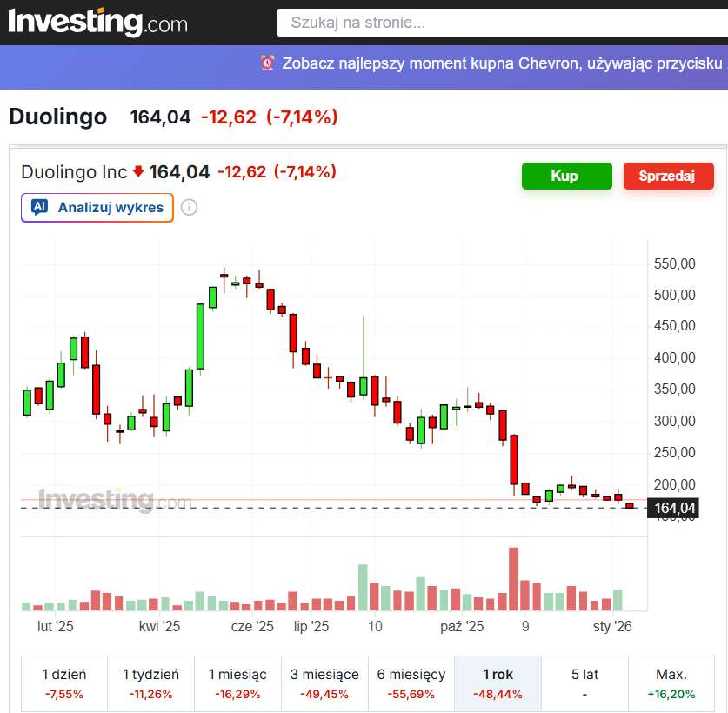Click the "cze '25" date axis label
Screen dimensions: 728x713
point(252,627)
